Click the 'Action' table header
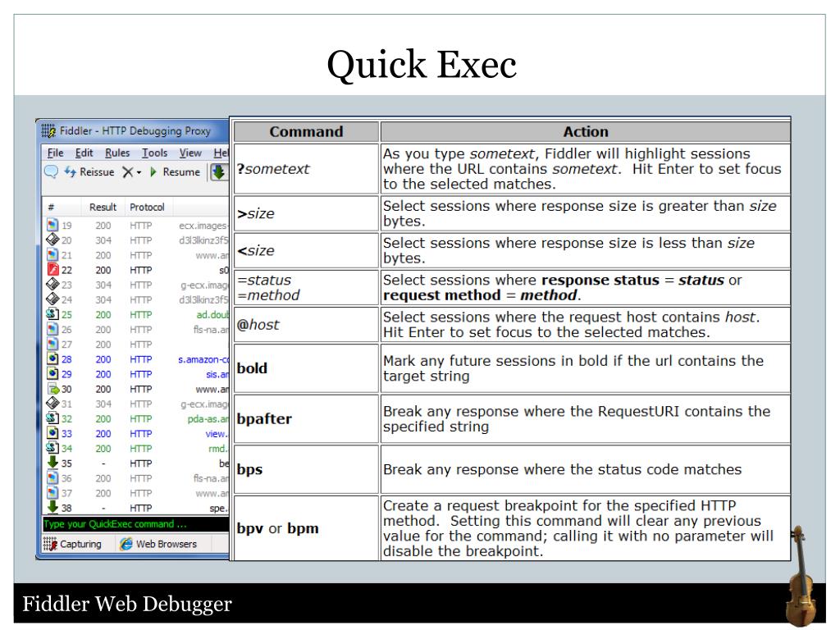 click(586, 131)
